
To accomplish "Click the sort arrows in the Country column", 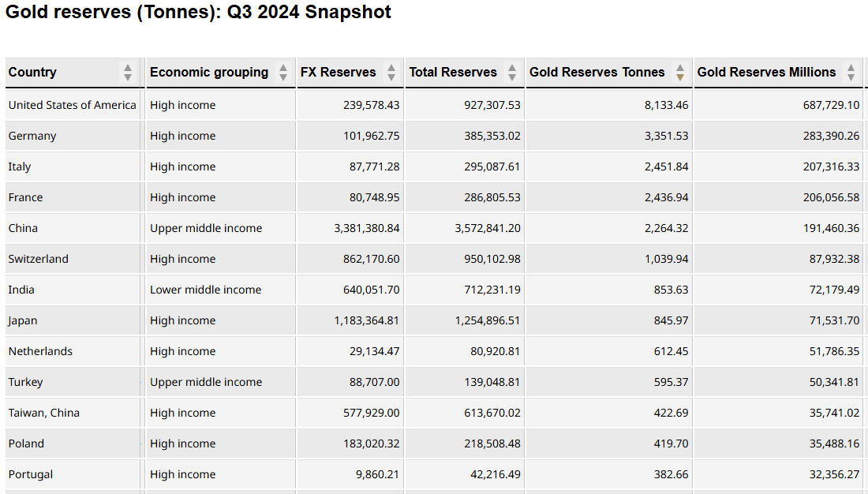I will 128,73.
